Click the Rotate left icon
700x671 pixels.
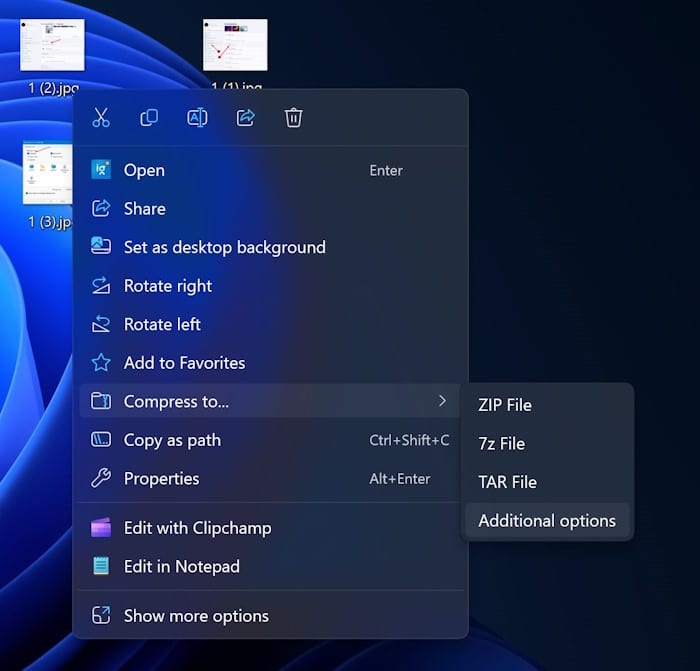pyautogui.click(x=101, y=324)
